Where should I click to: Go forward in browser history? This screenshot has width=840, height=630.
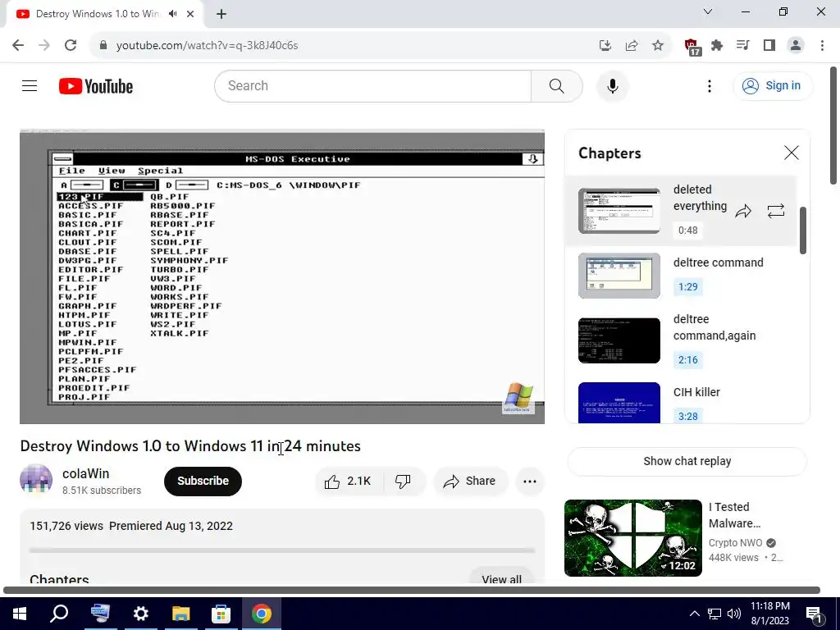coord(44,45)
